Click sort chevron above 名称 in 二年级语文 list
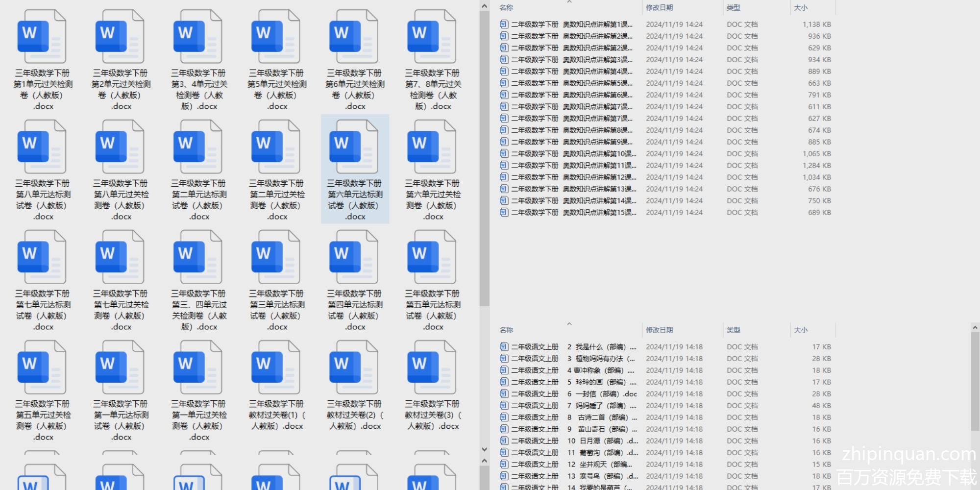980x490 pixels. click(x=569, y=324)
